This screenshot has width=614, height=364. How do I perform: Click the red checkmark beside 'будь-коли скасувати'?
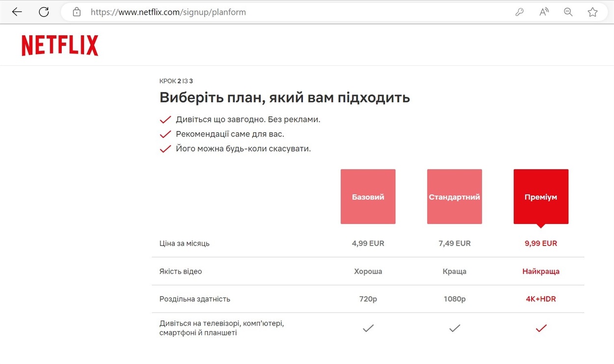pyautogui.click(x=165, y=148)
